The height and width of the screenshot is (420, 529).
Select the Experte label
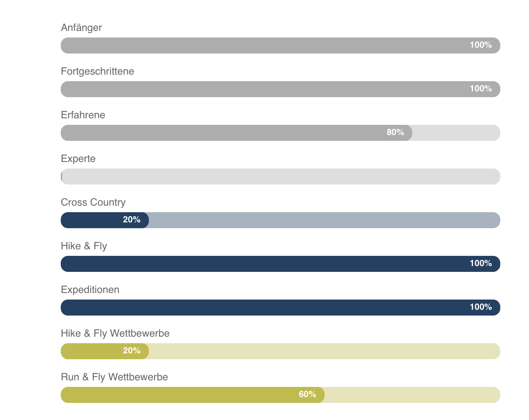tap(78, 159)
